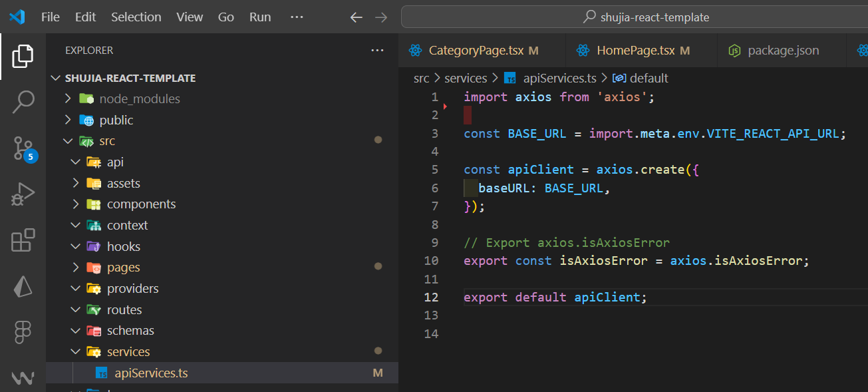The image size is (868, 392).
Task: Click the VS Code logo in title bar
Action: pos(17,17)
